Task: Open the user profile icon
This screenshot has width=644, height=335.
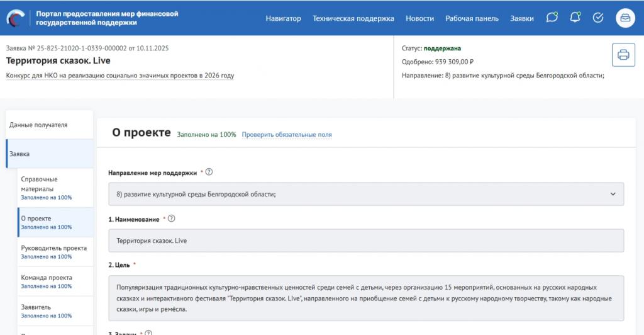Action: click(x=625, y=18)
